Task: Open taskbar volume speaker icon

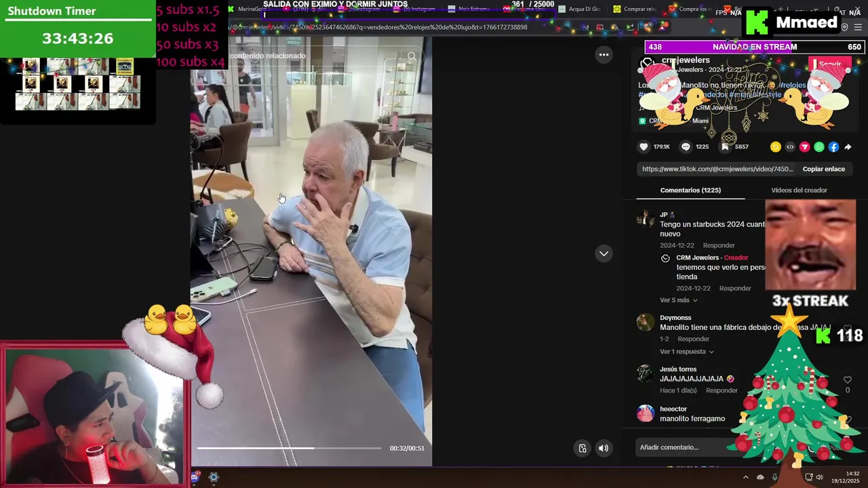Action: click(x=819, y=477)
